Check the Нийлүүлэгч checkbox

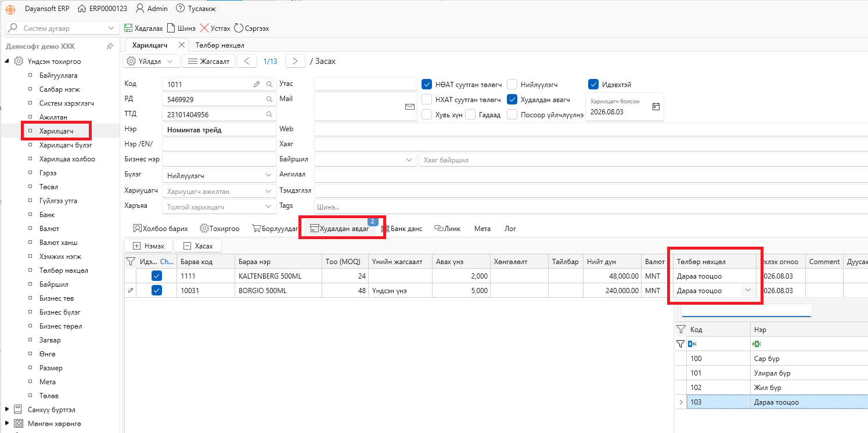click(512, 84)
